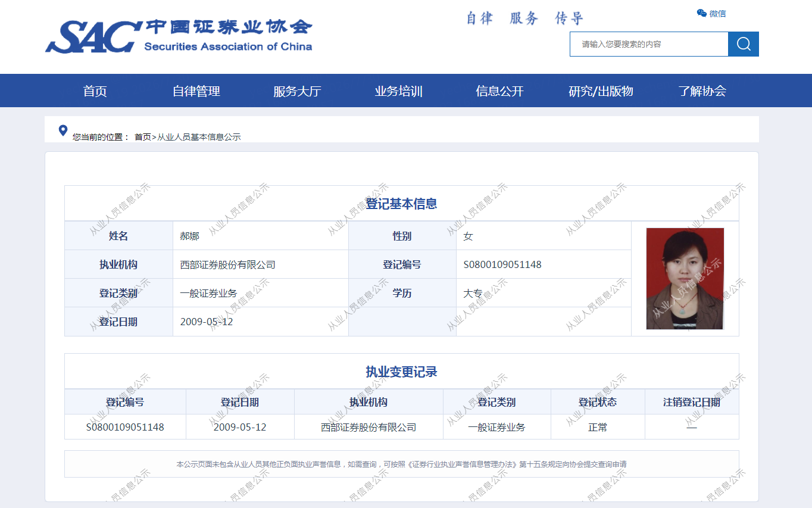The width and height of the screenshot is (812, 508).
Task: Click the SAC logo
Action: (x=179, y=36)
